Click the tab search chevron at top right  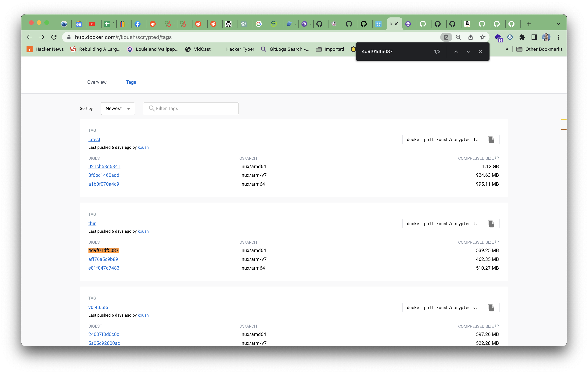558,24
